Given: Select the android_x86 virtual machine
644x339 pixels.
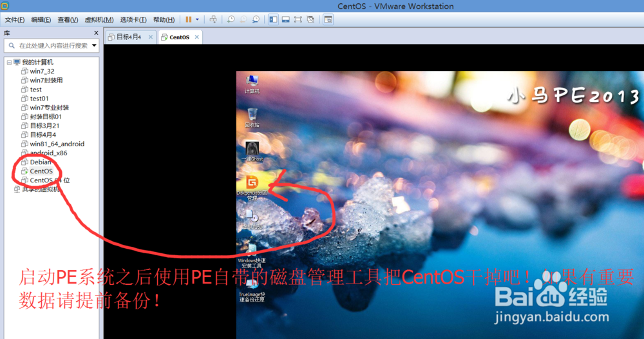Looking at the screenshot, I should [x=48, y=153].
